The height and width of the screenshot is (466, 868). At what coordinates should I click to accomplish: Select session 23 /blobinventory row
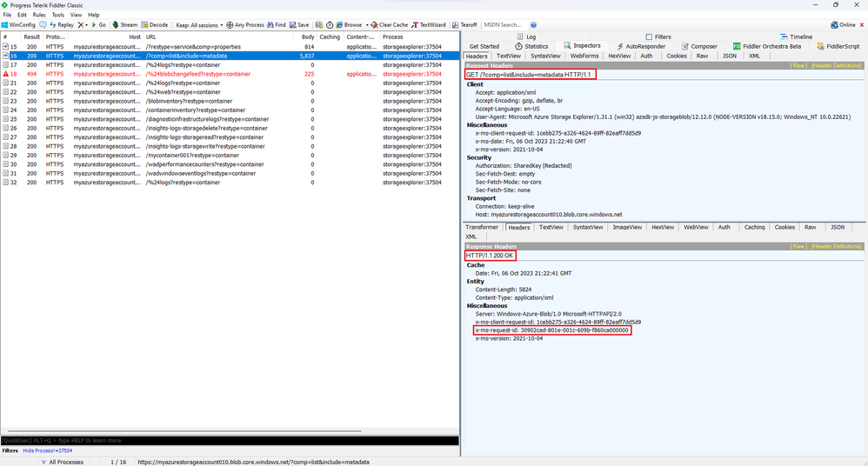coord(230,101)
